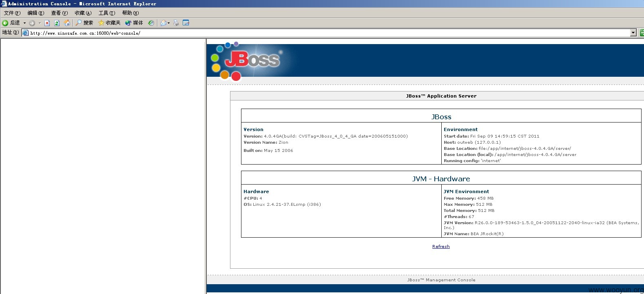Open the 查看(V) menu
The width and height of the screenshot is (644, 294).
pyautogui.click(x=59, y=13)
